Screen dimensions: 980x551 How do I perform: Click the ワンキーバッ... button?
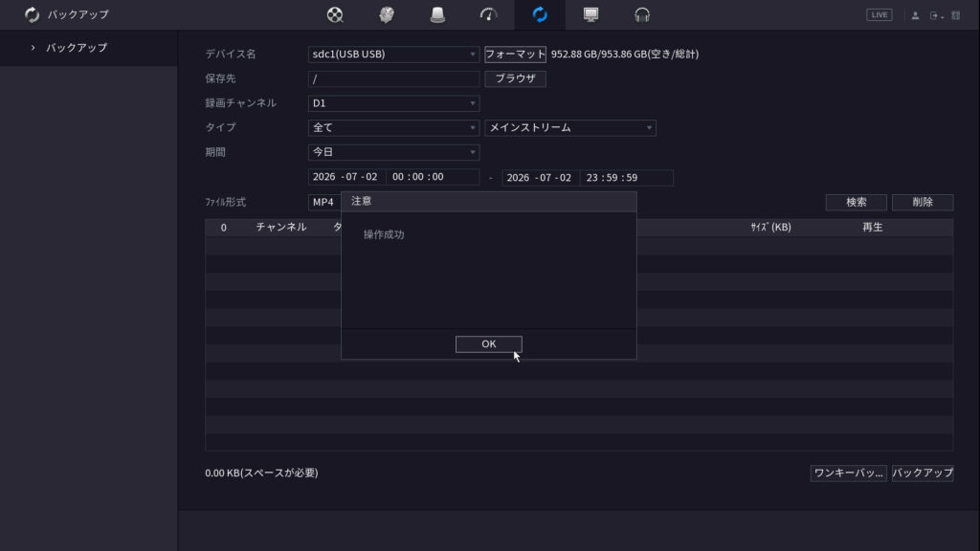[x=848, y=473]
